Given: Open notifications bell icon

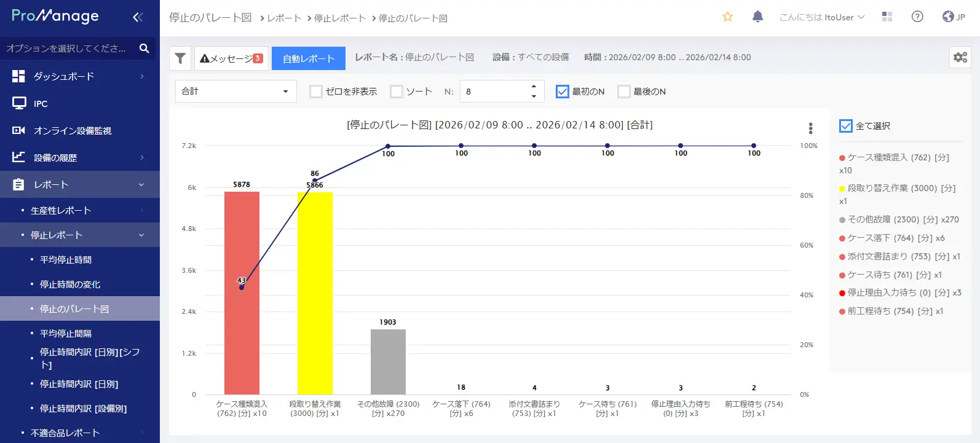Looking at the screenshot, I should point(758,17).
